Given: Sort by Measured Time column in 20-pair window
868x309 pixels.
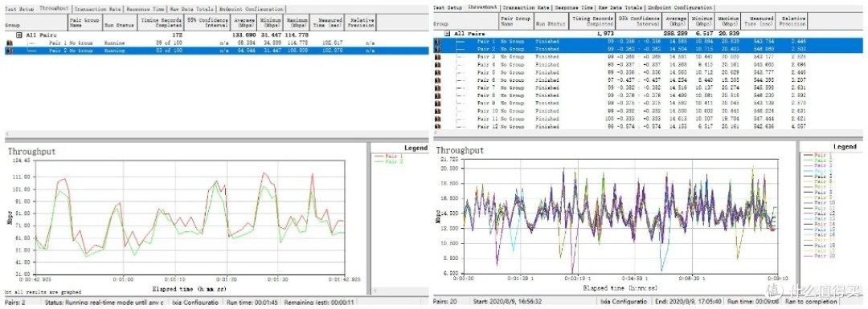Looking at the screenshot, I should [759, 22].
